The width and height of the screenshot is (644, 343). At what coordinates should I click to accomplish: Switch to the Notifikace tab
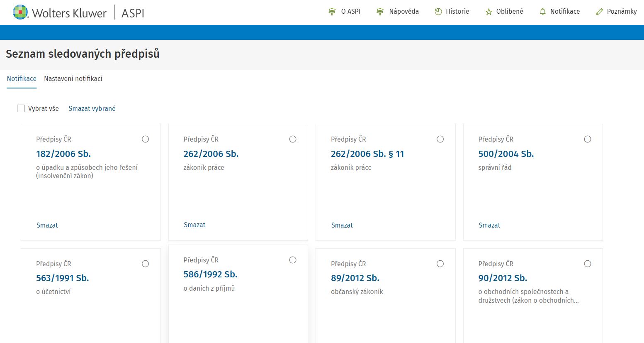pos(22,78)
